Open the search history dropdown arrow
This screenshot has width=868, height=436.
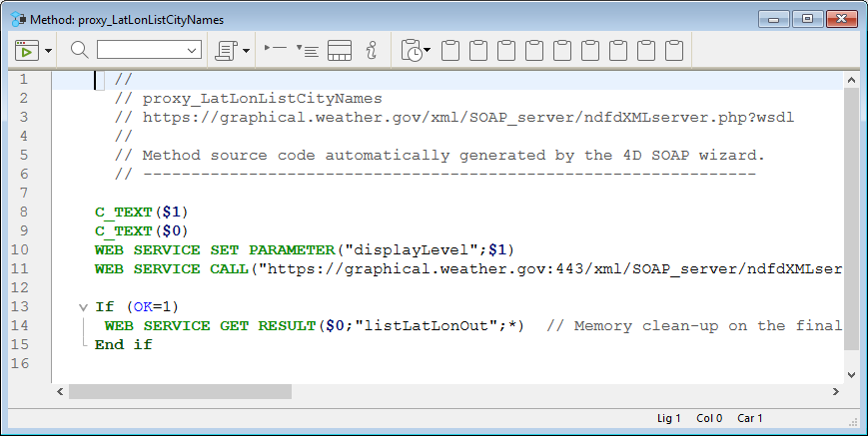pyautogui.click(x=192, y=50)
